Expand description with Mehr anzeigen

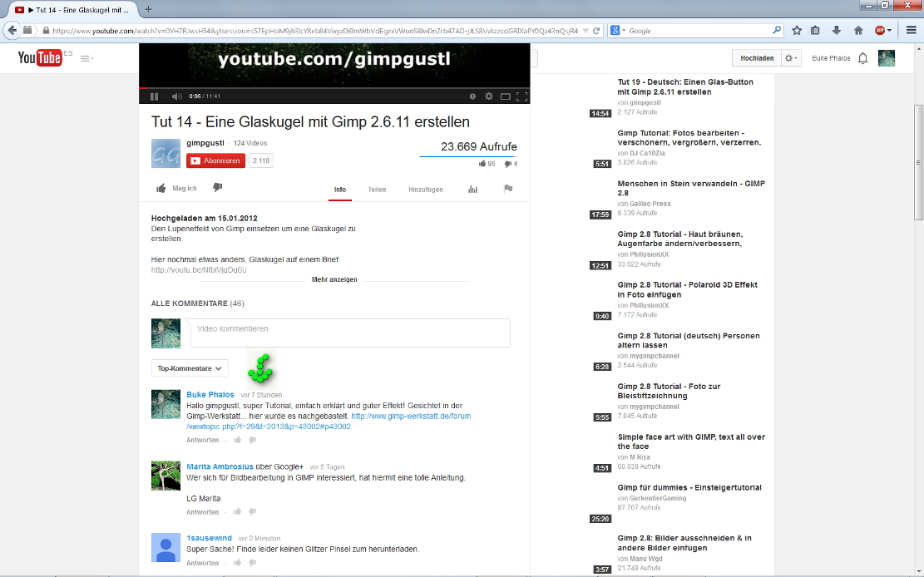click(334, 279)
